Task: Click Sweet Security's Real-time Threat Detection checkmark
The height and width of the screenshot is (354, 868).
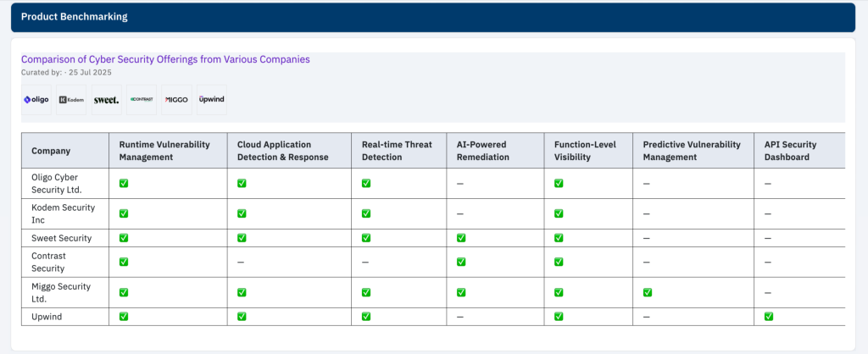Action: [x=366, y=238]
